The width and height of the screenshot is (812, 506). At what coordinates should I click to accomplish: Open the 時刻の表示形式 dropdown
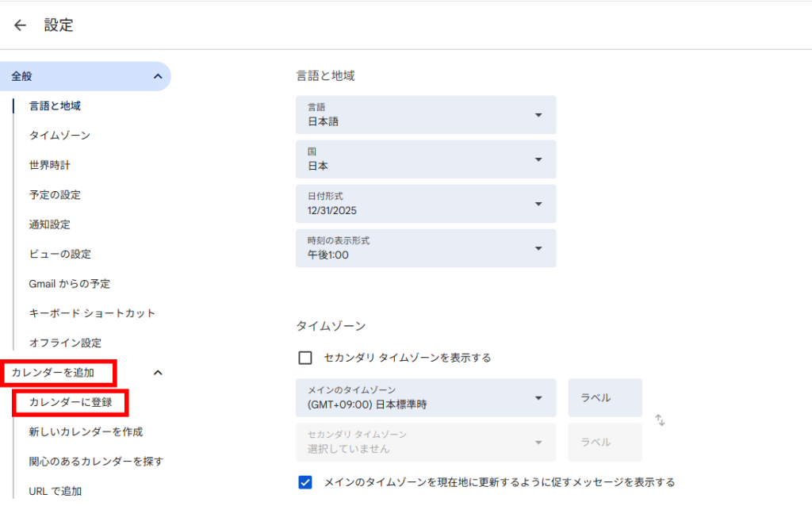click(426, 248)
